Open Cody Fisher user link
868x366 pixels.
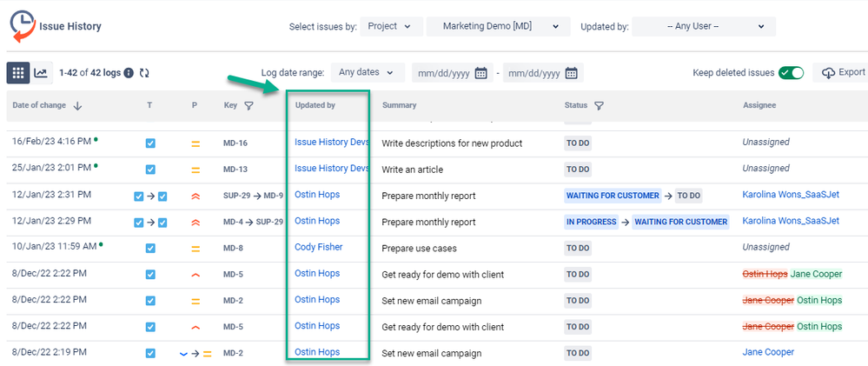(318, 248)
